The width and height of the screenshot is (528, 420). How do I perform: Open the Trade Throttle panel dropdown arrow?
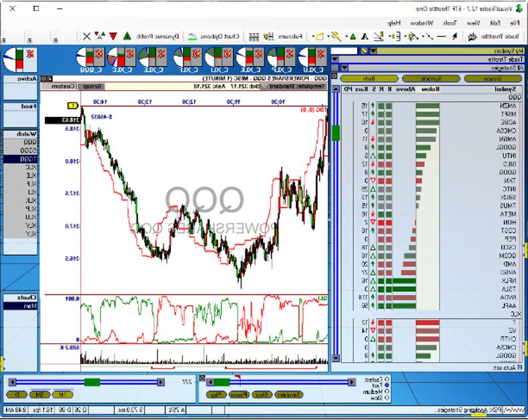334,59
